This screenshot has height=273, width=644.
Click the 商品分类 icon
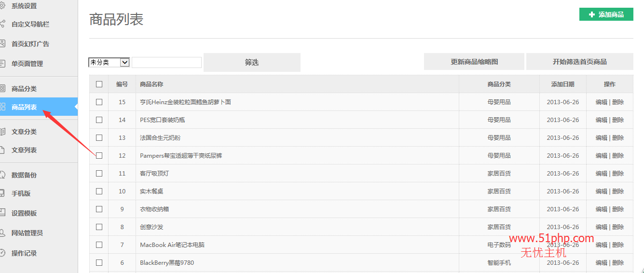(2, 89)
